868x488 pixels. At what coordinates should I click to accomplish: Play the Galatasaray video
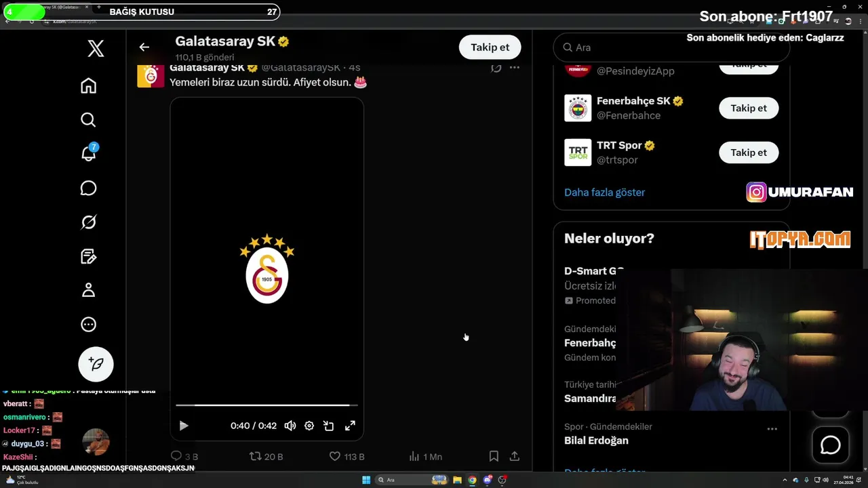(183, 426)
